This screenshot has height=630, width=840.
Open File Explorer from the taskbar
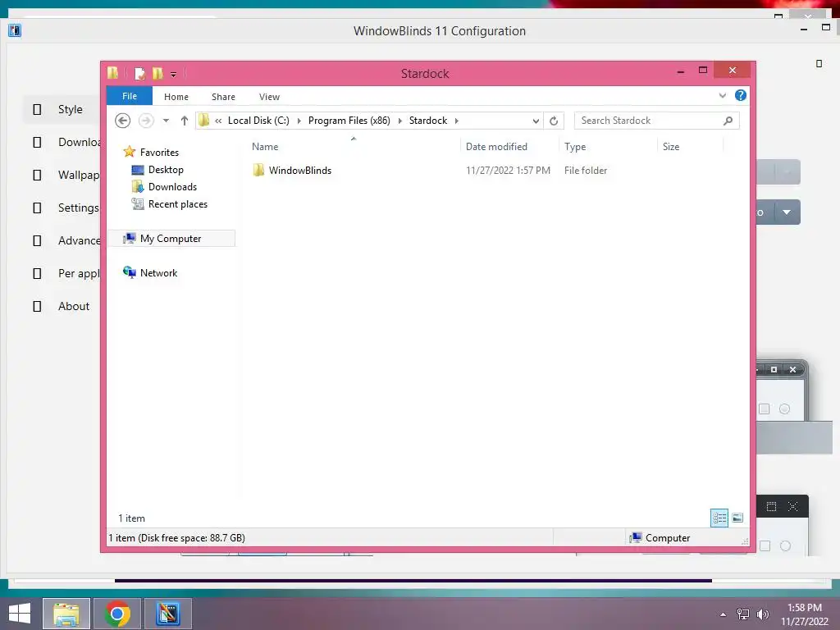coord(66,614)
